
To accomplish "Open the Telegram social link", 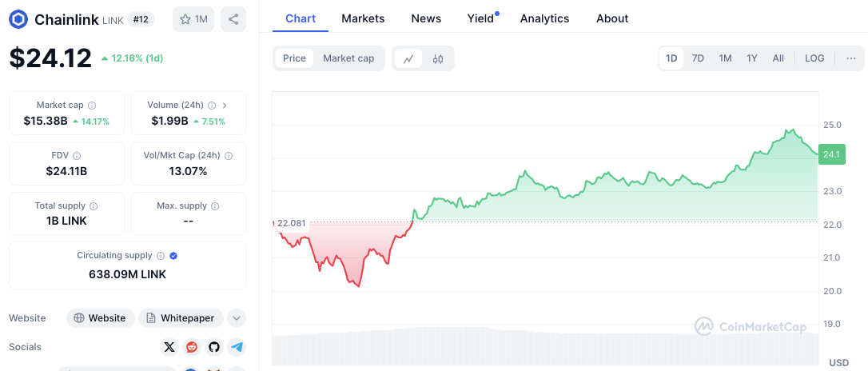I will (x=236, y=347).
